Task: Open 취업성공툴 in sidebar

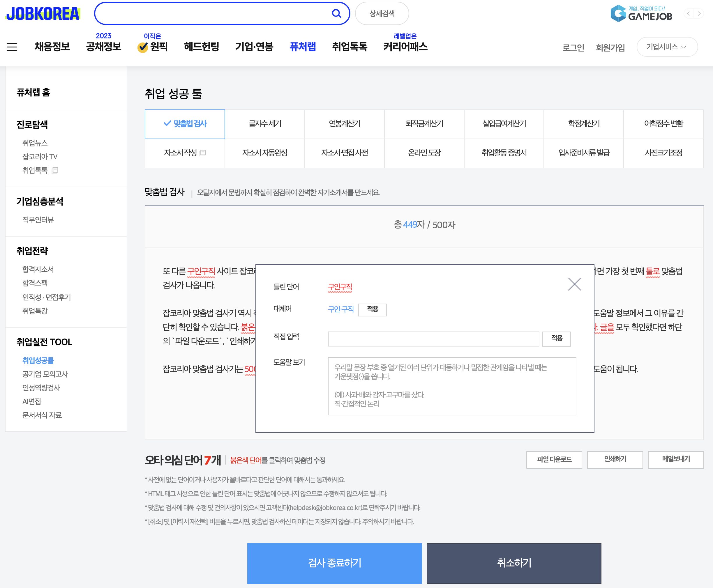Action: pyautogui.click(x=38, y=360)
